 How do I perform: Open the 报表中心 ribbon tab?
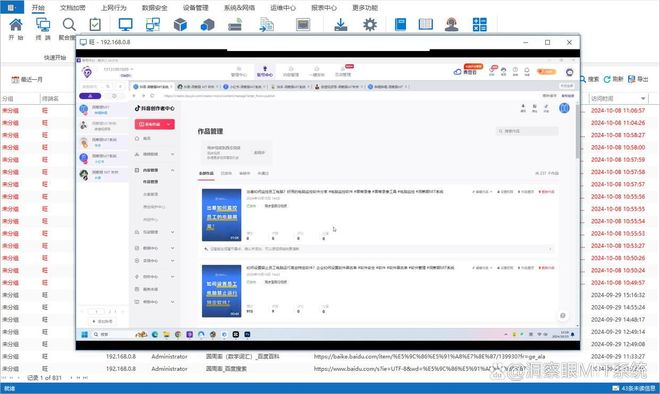tap(324, 8)
